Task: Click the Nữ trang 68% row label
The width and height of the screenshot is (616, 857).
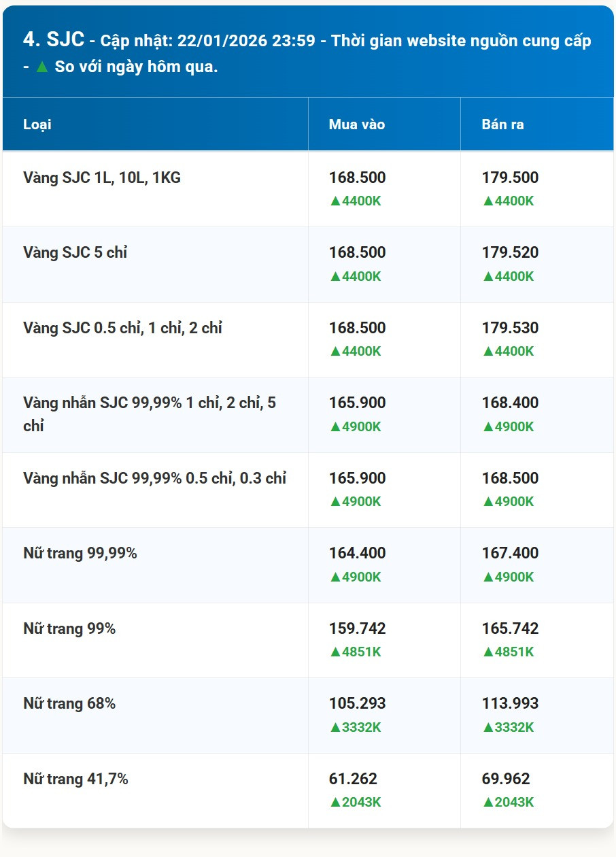Action: click(x=69, y=703)
